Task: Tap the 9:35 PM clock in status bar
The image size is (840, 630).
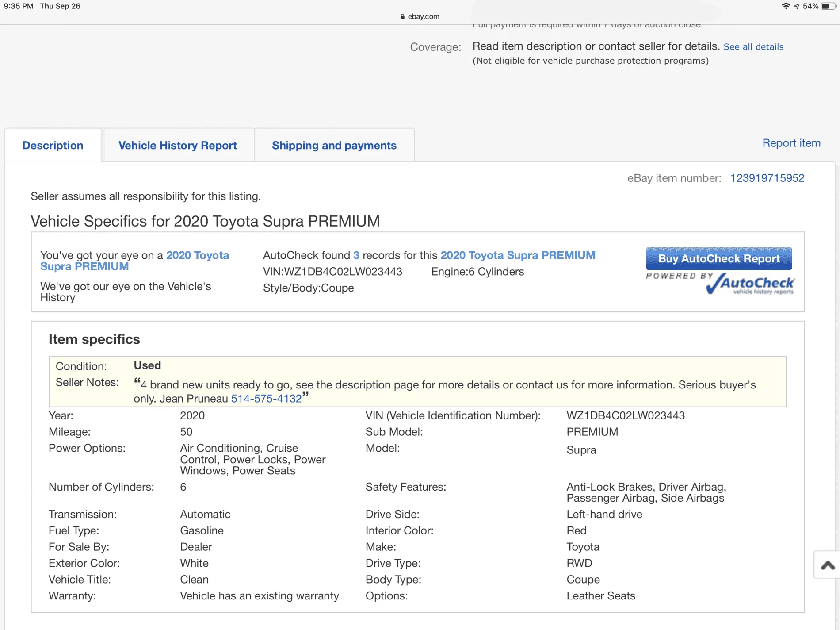Action: pos(19,6)
